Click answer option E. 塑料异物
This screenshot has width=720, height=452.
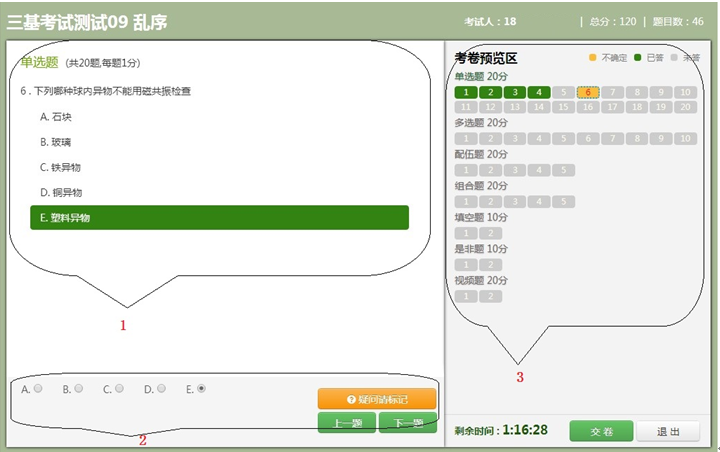click(219, 218)
